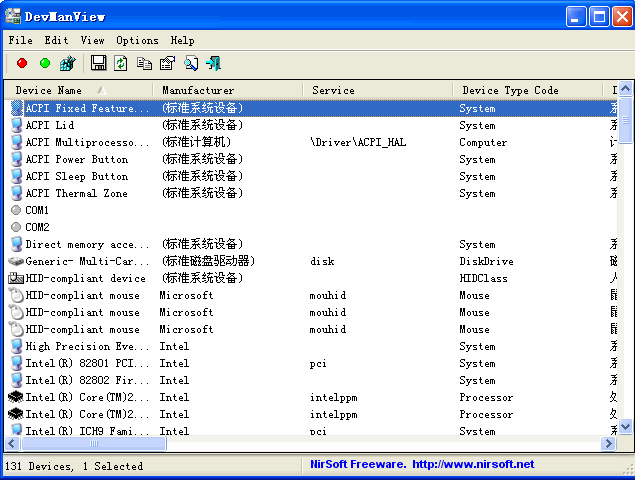Click the icon beside ACPI Power Button
Screen dimensions: 635x480
click(16, 159)
